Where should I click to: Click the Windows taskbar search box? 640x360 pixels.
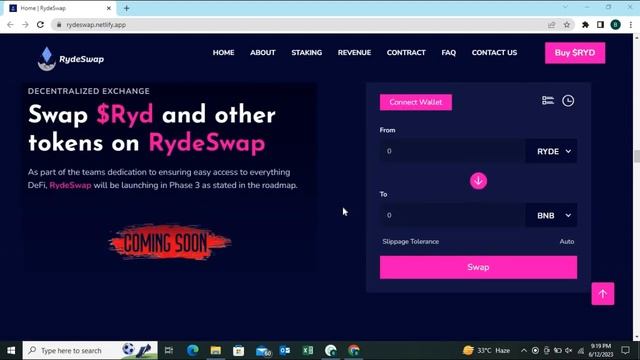[90, 350]
